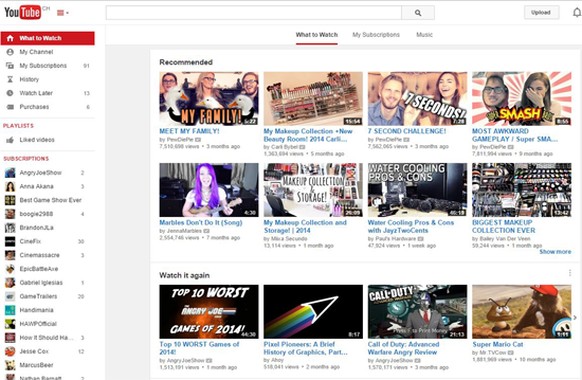The height and width of the screenshot is (380, 582).
Task: Open Pixel Pioneers video thumbnail
Action: [x=313, y=311]
